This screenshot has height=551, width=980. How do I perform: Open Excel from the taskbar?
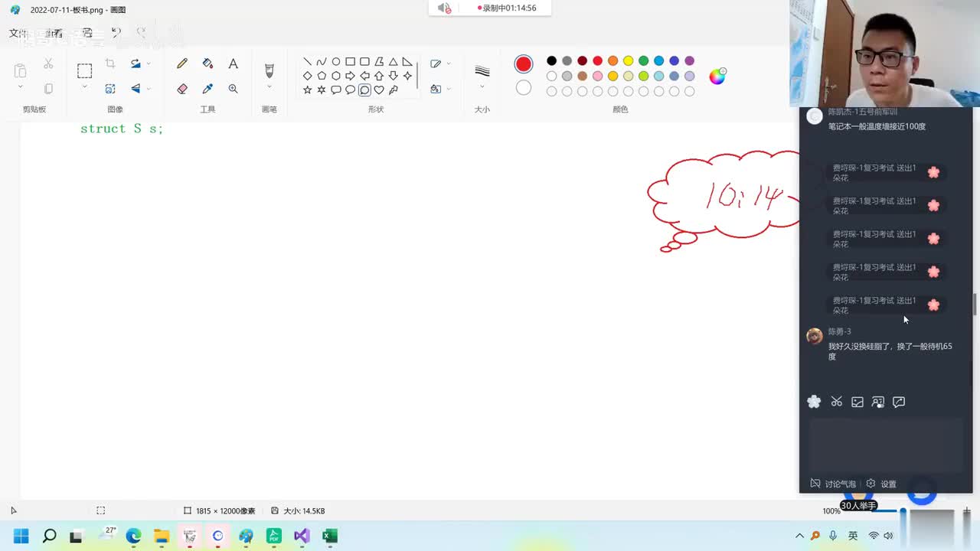[x=330, y=536]
